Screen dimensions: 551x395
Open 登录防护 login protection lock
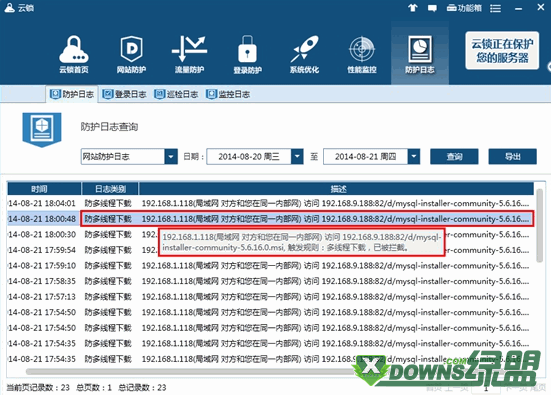click(247, 54)
